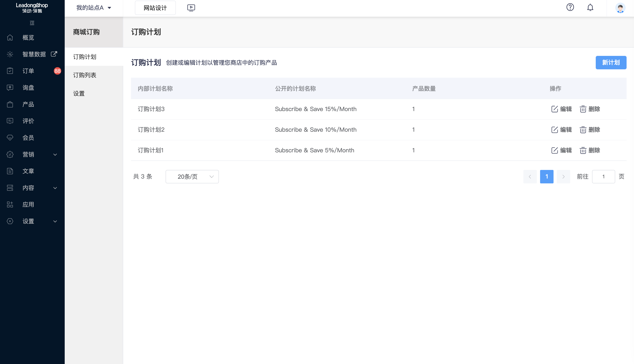Open the video tutorial play icon

[191, 7]
